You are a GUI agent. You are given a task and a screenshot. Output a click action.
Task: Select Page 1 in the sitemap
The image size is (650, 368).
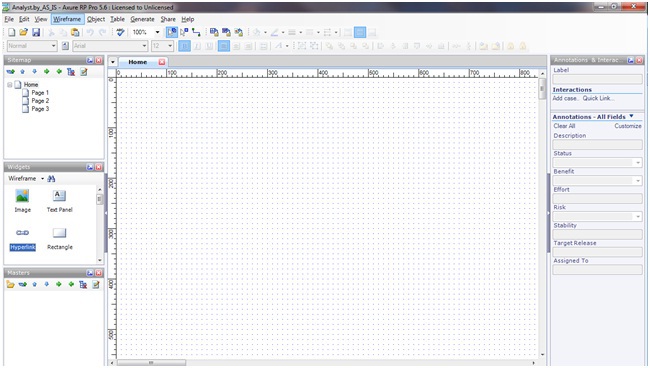40,93
